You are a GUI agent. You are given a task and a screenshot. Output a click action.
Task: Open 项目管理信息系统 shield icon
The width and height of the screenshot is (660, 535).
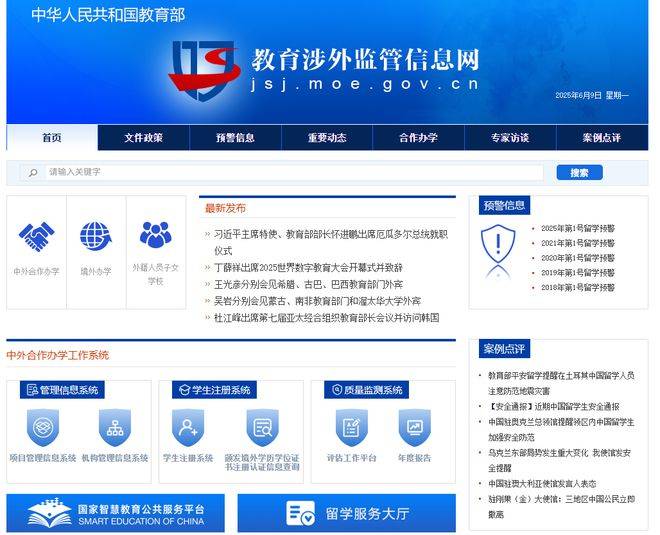(43, 428)
